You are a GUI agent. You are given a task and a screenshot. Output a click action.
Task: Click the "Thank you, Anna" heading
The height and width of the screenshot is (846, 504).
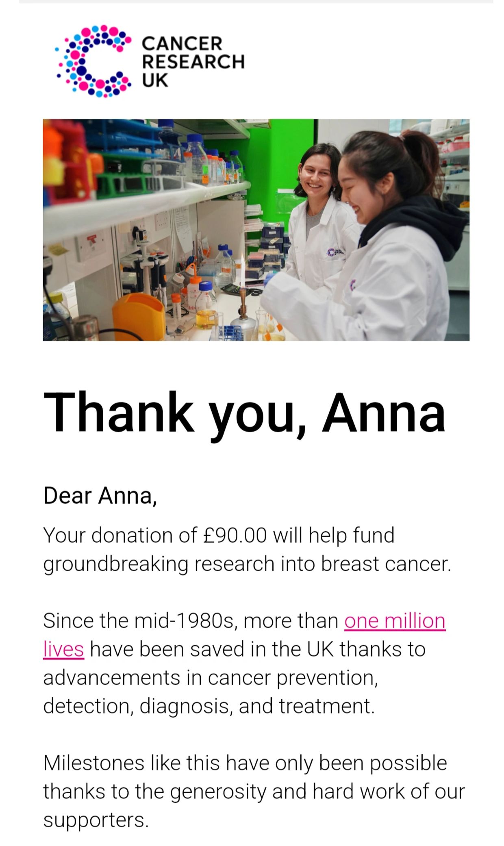tap(244, 412)
